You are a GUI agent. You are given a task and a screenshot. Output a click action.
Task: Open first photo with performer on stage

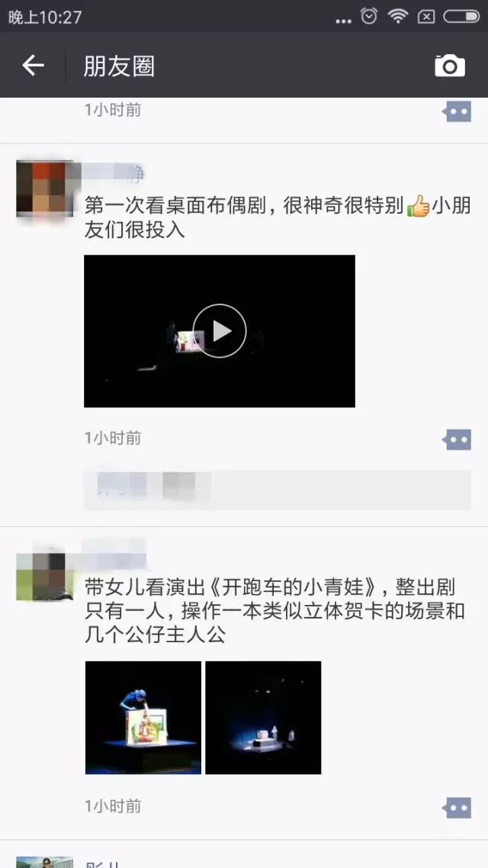pyautogui.click(x=143, y=718)
